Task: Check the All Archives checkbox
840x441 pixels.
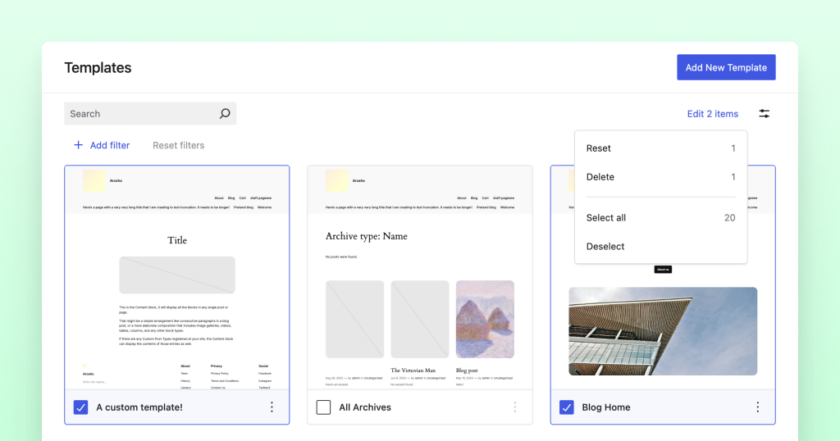Action: coord(324,407)
